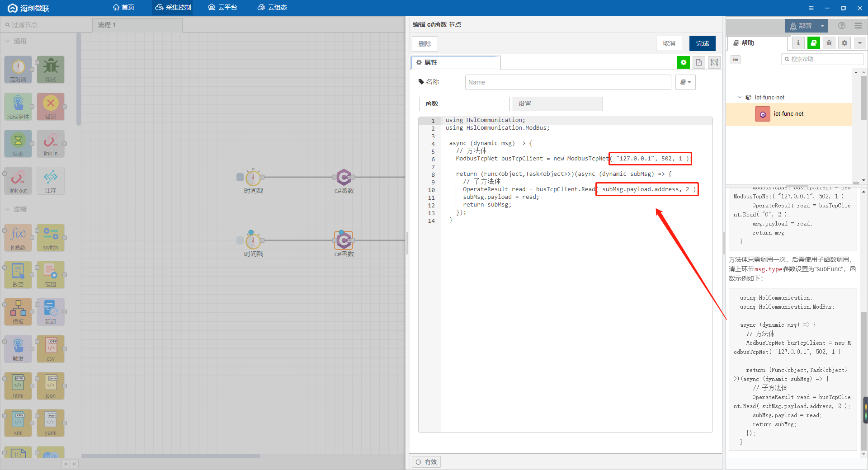This screenshot has height=470, width=868.
Task: Select the link in node
Action: pos(51,144)
